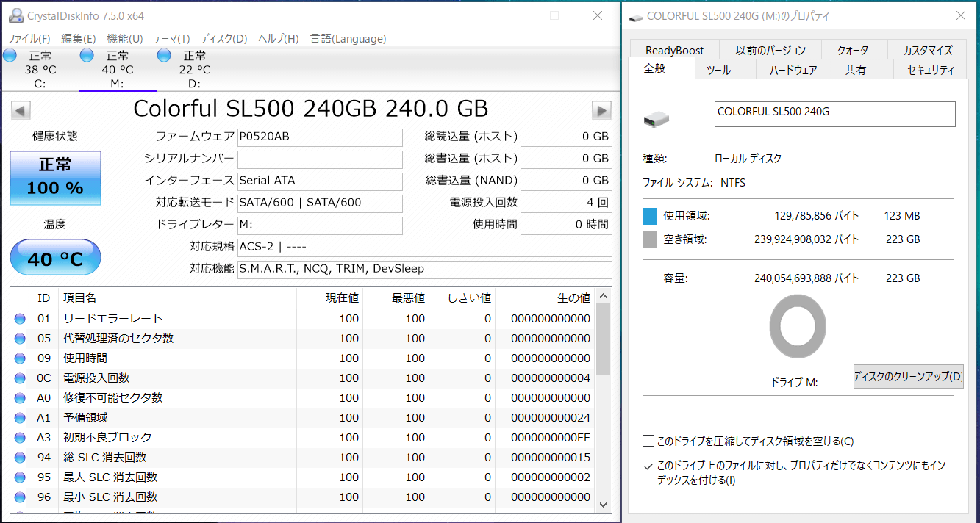Open 編集(E) menu
Image resolution: width=980 pixels, height=523 pixels.
click(79, 39)
